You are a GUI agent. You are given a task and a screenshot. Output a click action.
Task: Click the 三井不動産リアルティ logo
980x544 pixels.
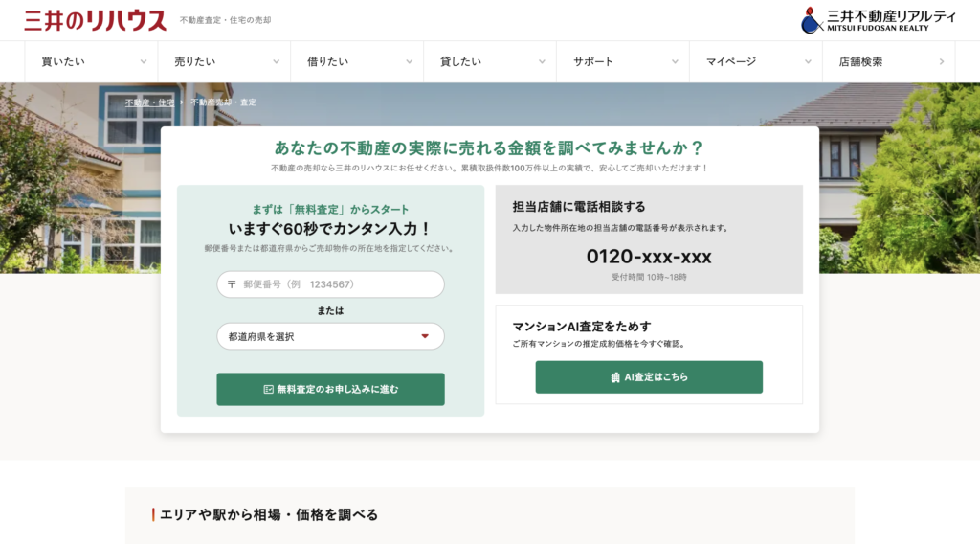[879, 20]
